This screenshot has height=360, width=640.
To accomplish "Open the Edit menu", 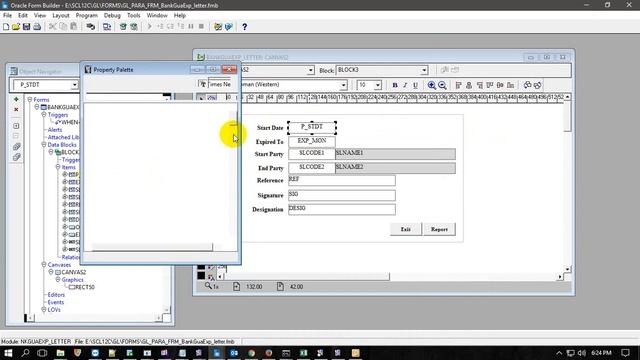I will click(x=23, y=15).
